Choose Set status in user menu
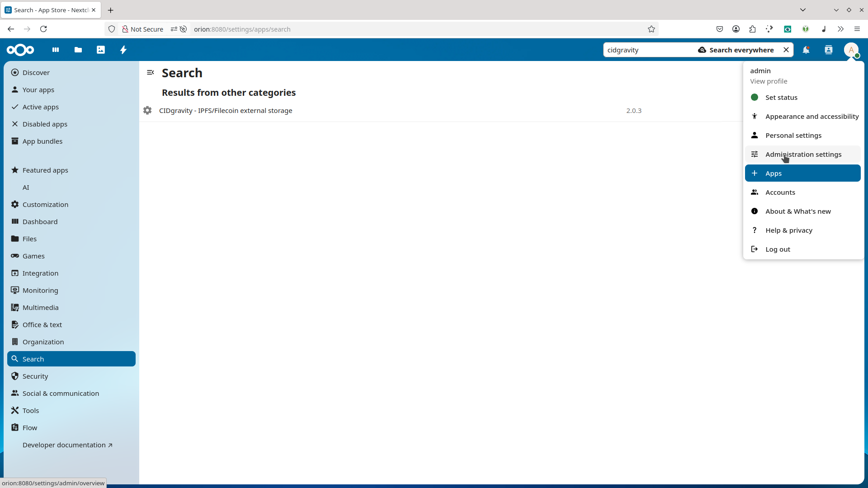The height and width of the screenshot is (488, 868). click(x=803, y=97)
